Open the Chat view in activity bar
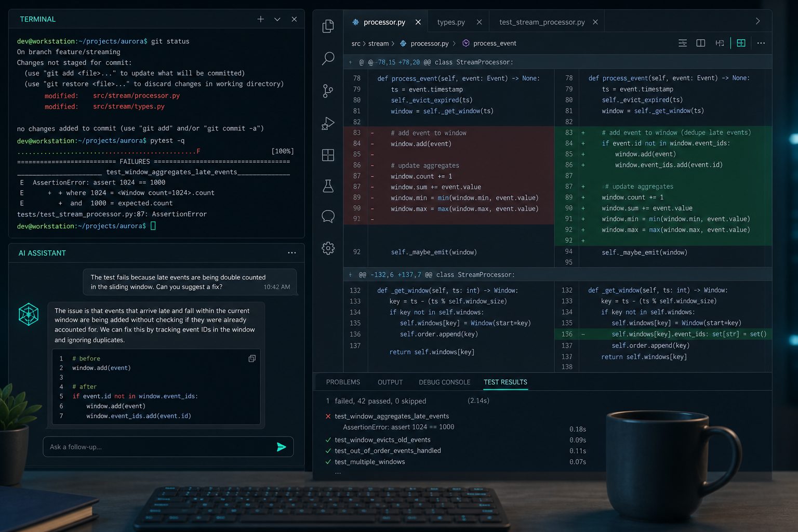798x532 pixels. pos(328,216)
